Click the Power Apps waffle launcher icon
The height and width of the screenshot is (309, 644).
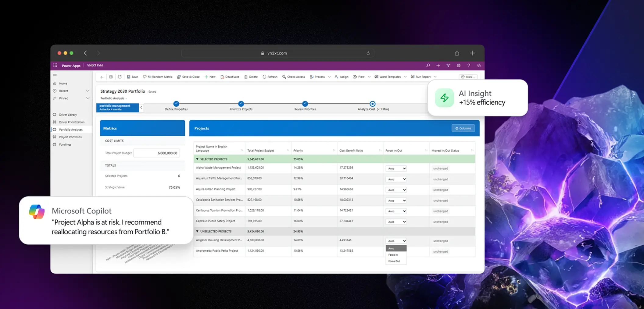[x=55, y=65]
